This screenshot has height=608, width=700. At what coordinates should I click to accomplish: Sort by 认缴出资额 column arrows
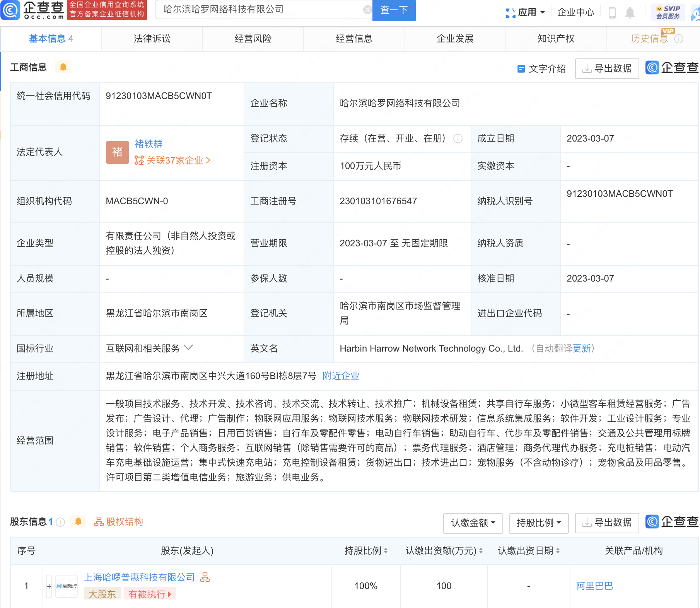click(x=481, y=551)
